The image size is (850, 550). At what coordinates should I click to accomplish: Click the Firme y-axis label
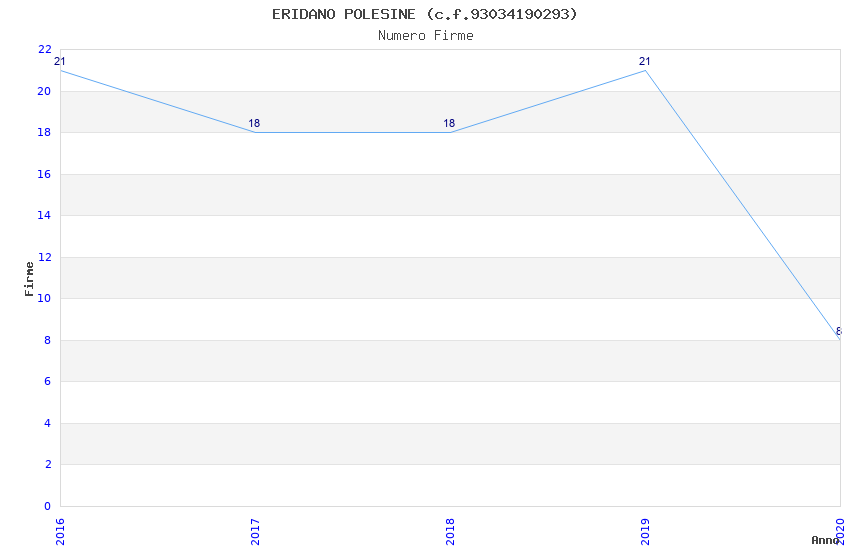pyautogui.click(x=29, y=279)
